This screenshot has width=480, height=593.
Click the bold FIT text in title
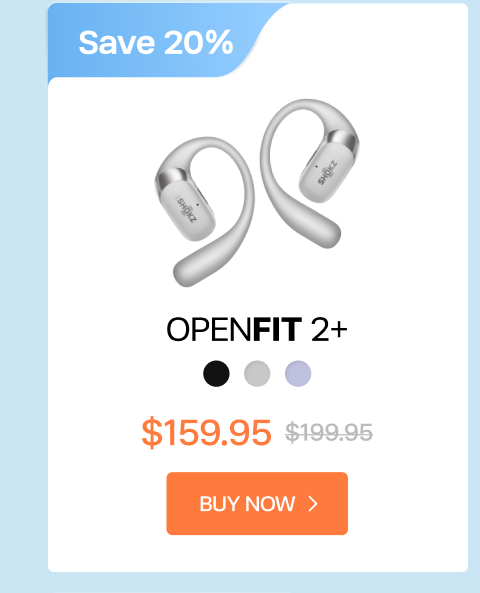tap(277, 329)
